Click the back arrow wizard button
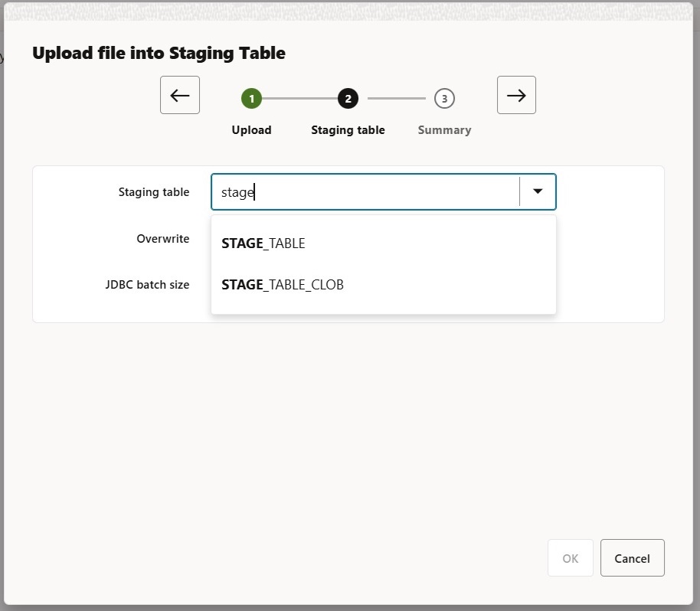 pyautogui.click(x=180, y=95)
